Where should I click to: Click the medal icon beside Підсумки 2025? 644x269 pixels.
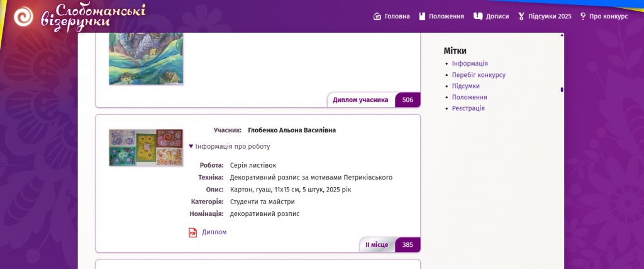(x=521, y=16)
